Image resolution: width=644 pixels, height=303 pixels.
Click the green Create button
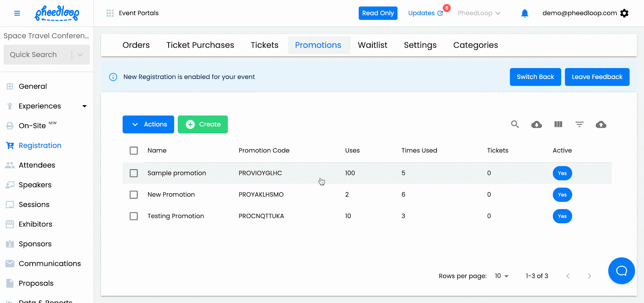[x=203, y=125]
